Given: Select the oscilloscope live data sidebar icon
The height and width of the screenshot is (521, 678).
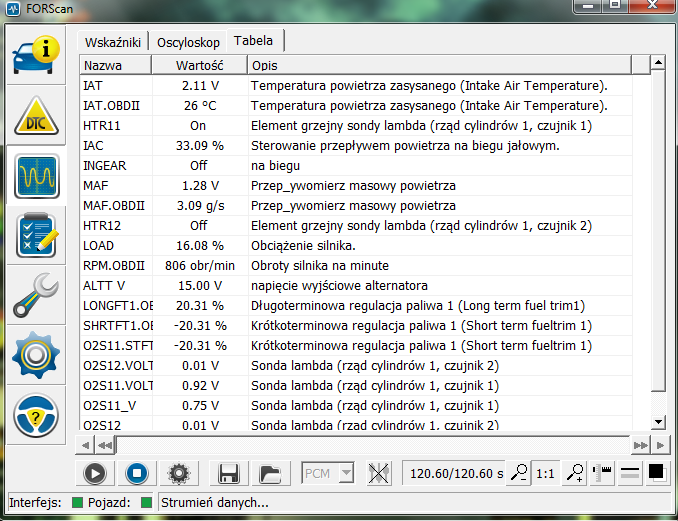Looking at the screenshot, I should (x=36, y=176).
